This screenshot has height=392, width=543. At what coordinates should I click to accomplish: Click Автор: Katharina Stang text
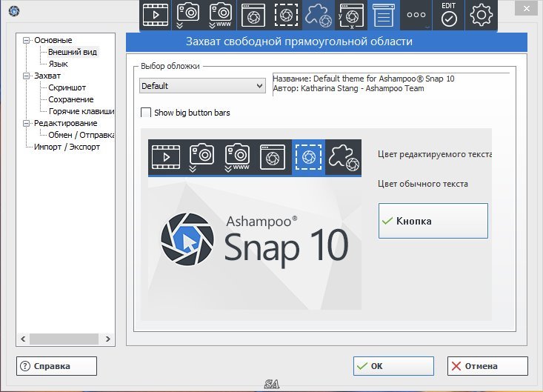click(x=348, y=88)
